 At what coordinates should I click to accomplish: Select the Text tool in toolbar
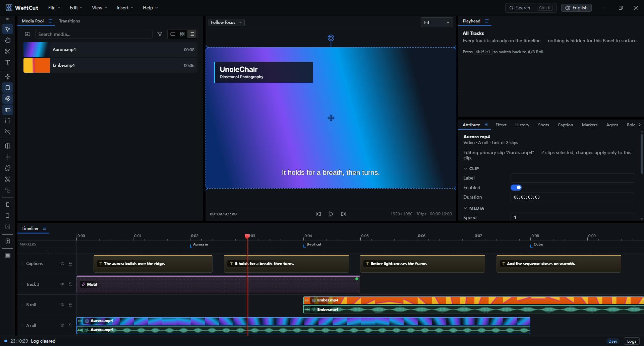click(7, 62)
